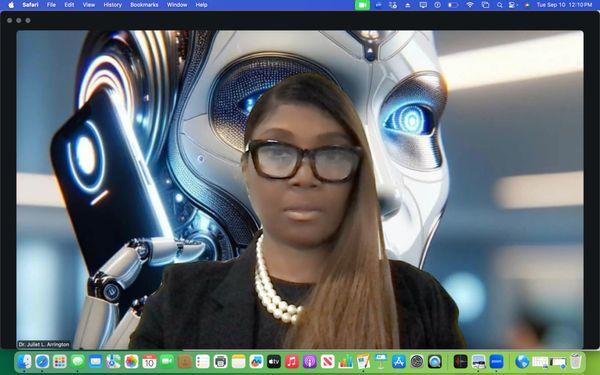The height and width of the screenshot is (375, 600).
Task: Open the Notes app in Dock
Action: (238, 361)
